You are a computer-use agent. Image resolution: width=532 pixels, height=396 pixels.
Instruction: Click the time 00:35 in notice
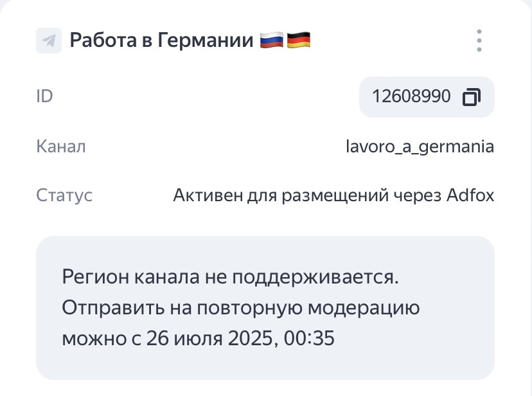pyautogui.click(x=309, y=338)
